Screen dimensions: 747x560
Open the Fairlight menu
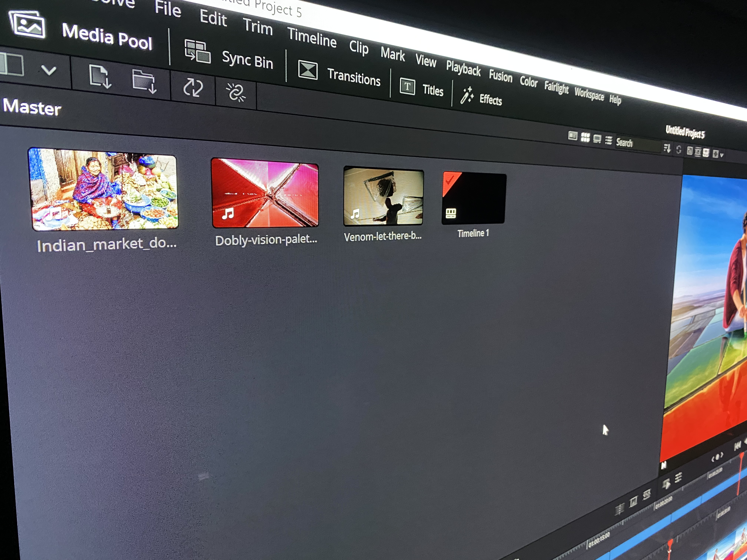[556, 88]
